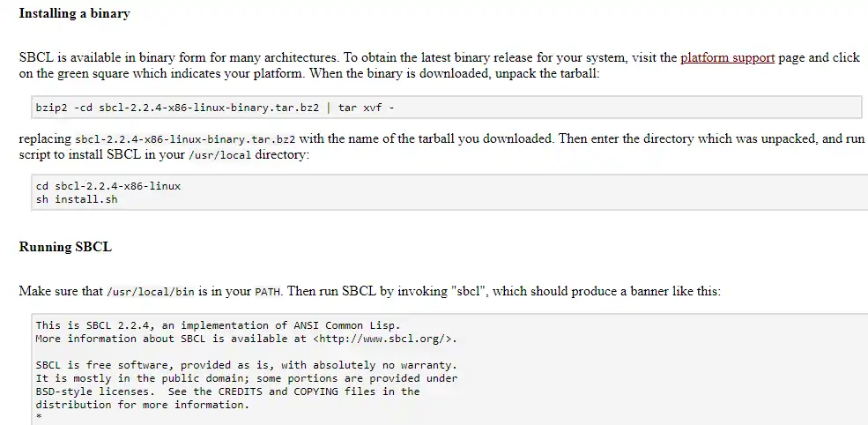Open the platform support link
The height and width of the screenshot is (425, 868).
point(727,57)
